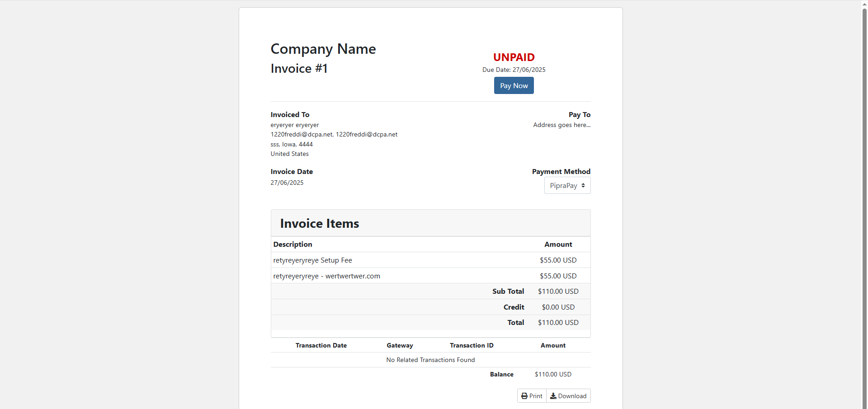868x409 pixels.
Task: Click the Pay Now button
Action: click(x=514, y=85)
